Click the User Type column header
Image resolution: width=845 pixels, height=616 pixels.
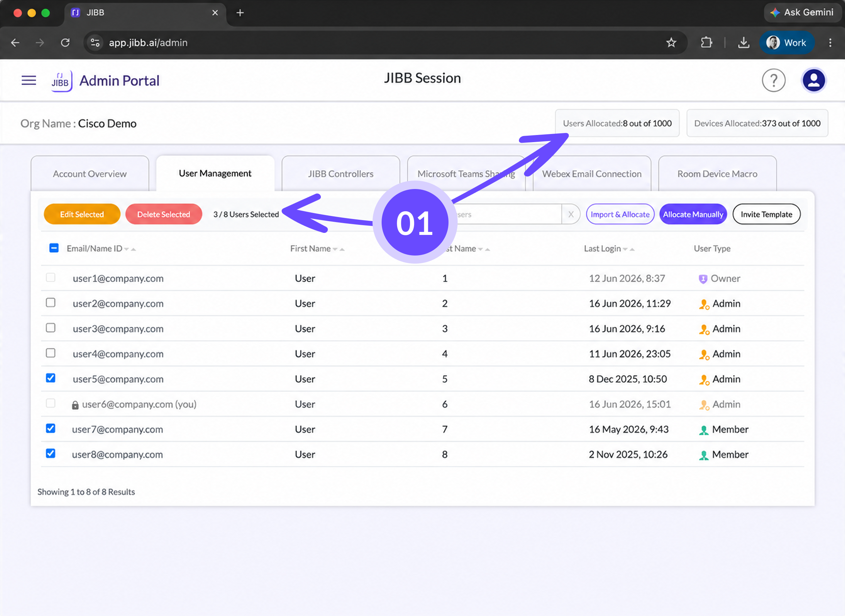712,249
